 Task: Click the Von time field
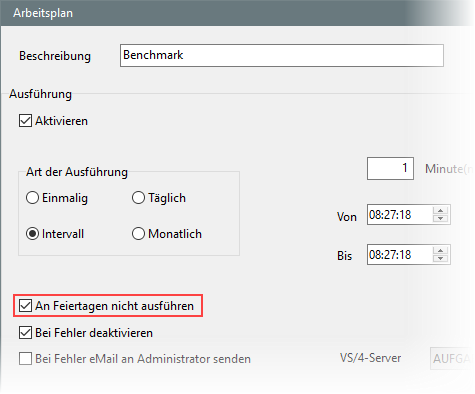(x=400, y=215)
